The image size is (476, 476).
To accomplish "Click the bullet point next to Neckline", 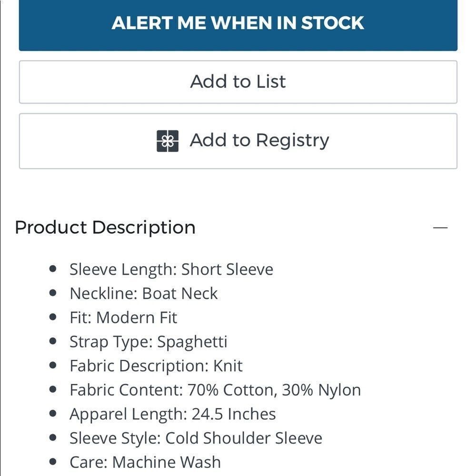I will (x=53, y=293).
